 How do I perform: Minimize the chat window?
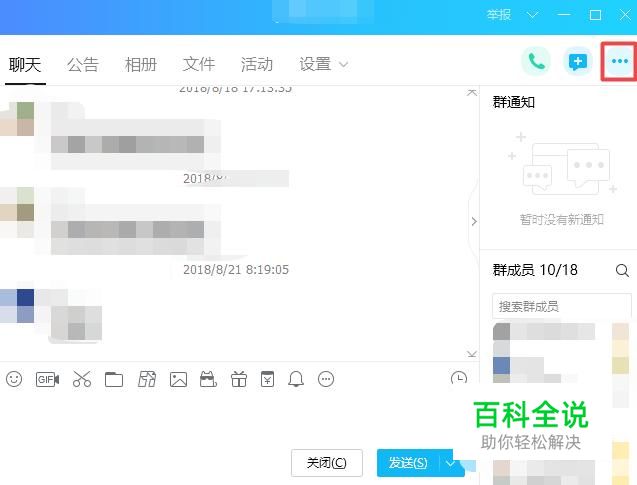[564, 15]
